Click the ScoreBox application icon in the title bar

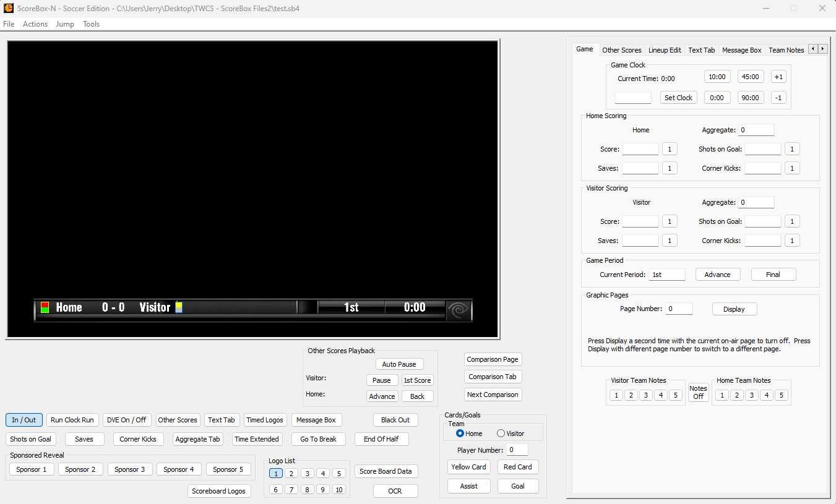[x=8, y=8]
